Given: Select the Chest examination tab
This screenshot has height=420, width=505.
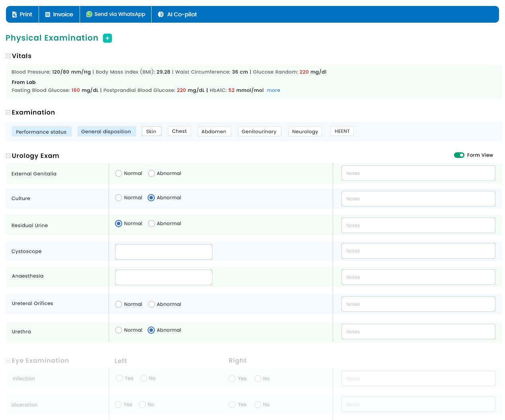Looking at the screenshot, I should [x=179, y=131].
